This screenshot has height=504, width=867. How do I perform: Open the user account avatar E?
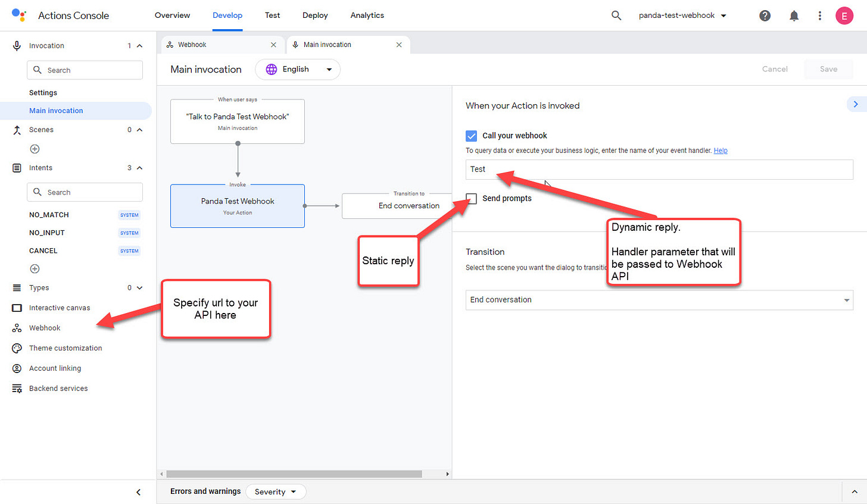[844, 15]
